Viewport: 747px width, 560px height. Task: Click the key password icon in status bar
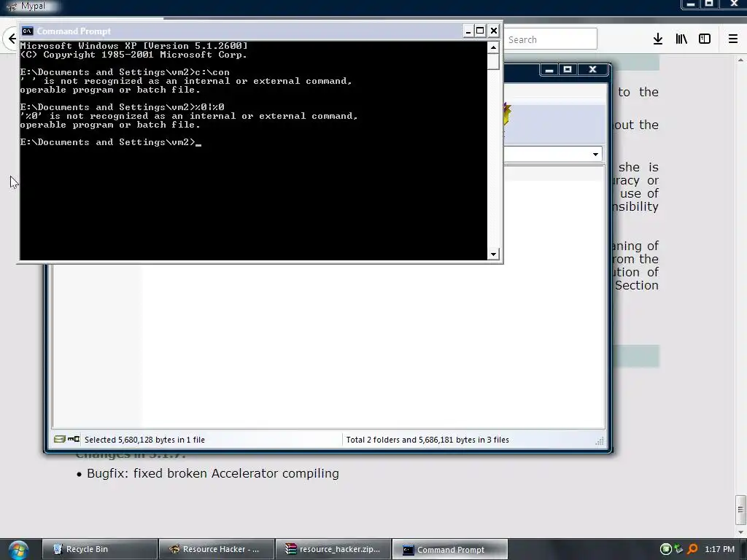click(x=74, y=439)
